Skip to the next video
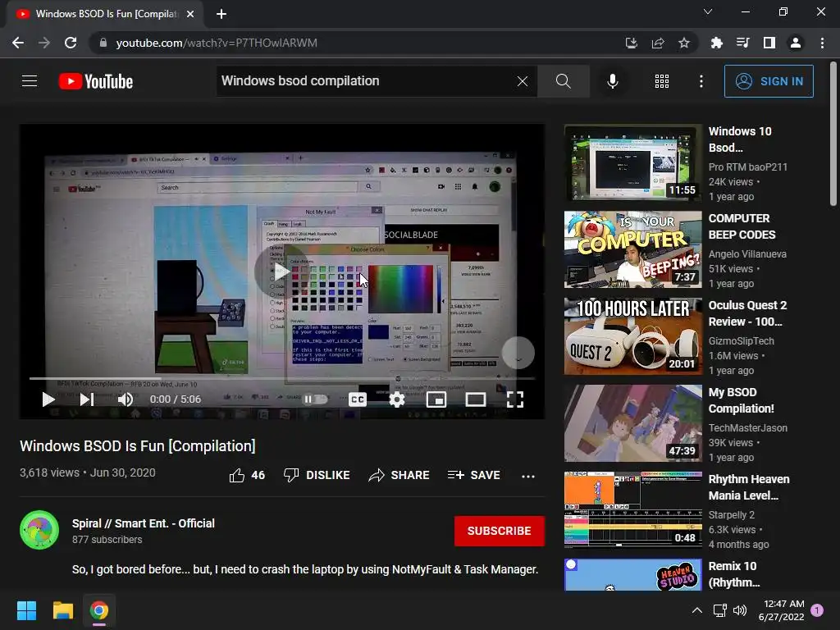This screenshot has width=840, height=630. pos(87,399)
